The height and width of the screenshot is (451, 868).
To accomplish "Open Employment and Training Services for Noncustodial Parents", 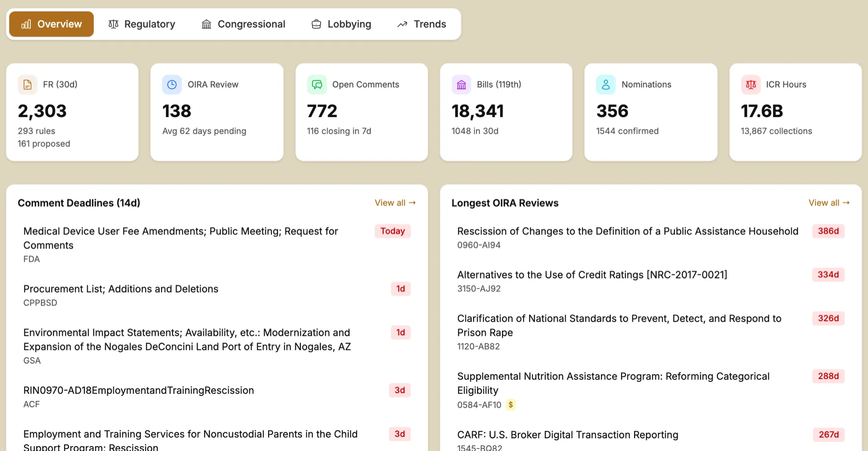I will coord(190,440).
